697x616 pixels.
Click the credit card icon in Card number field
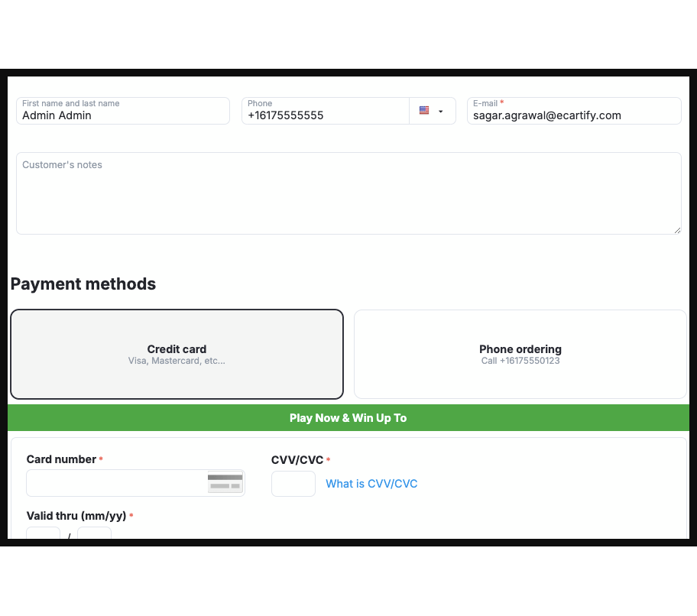click(x=225, y=483)
